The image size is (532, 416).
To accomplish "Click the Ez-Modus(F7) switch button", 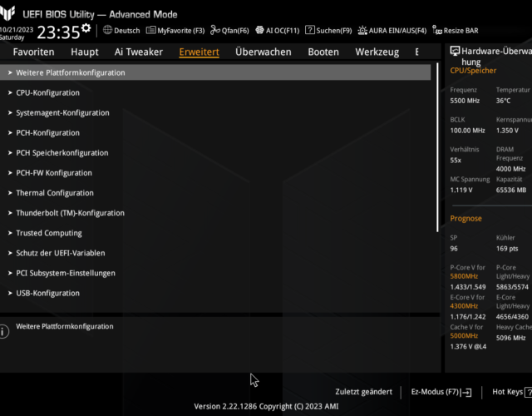I will coord(441,391).
